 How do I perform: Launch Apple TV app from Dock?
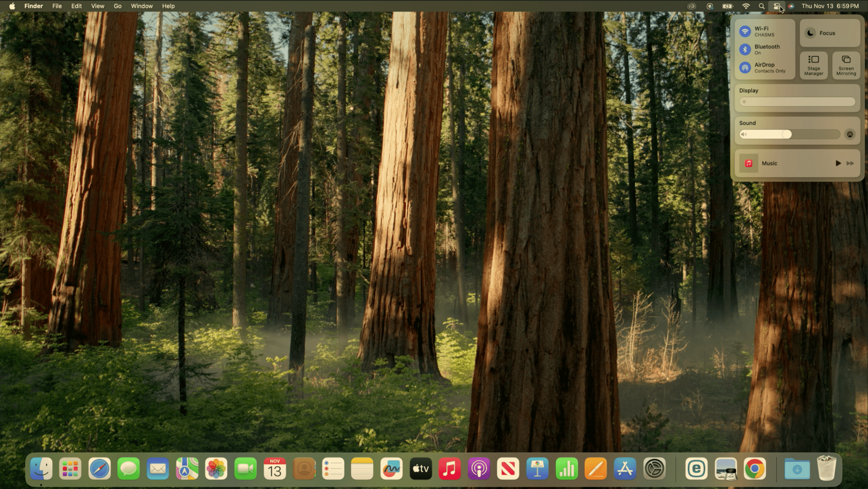(421, 469)
